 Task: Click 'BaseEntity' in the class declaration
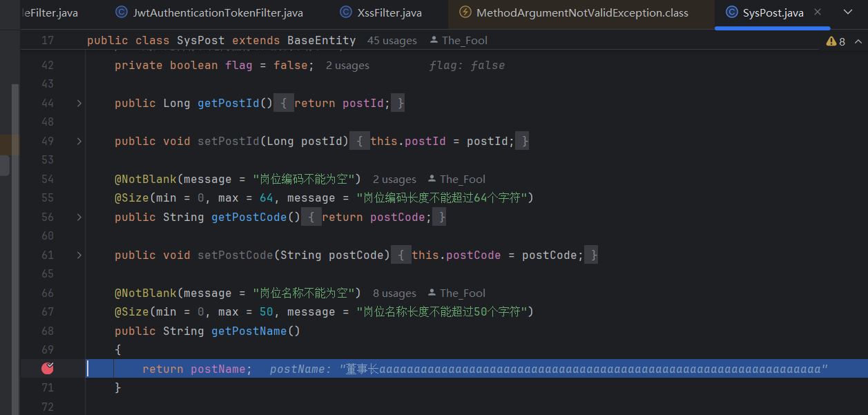(322, 41)
